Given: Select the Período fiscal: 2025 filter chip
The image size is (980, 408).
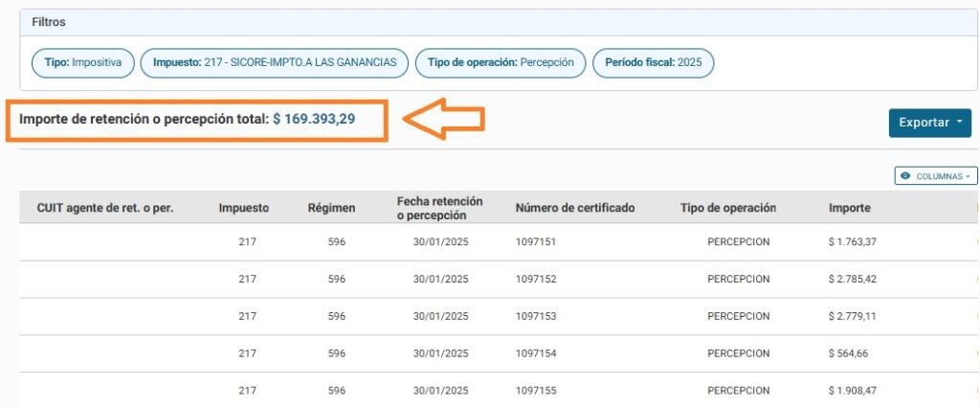Looking at the screenshot, I should 654,63.
